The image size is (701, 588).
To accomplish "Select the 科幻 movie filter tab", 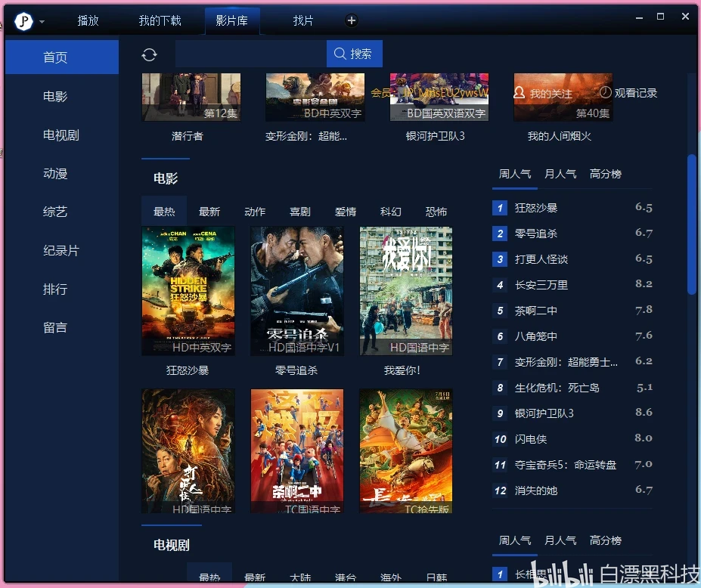I will (x=391, y=212).
